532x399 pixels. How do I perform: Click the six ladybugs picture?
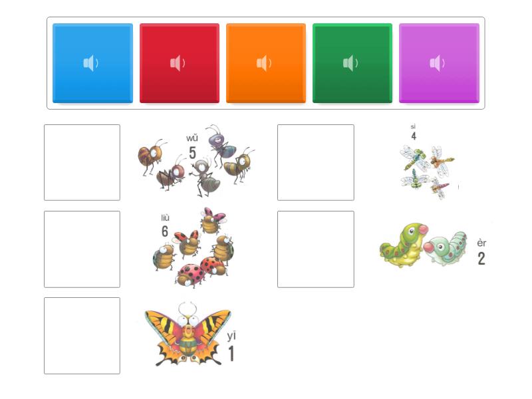194,248
